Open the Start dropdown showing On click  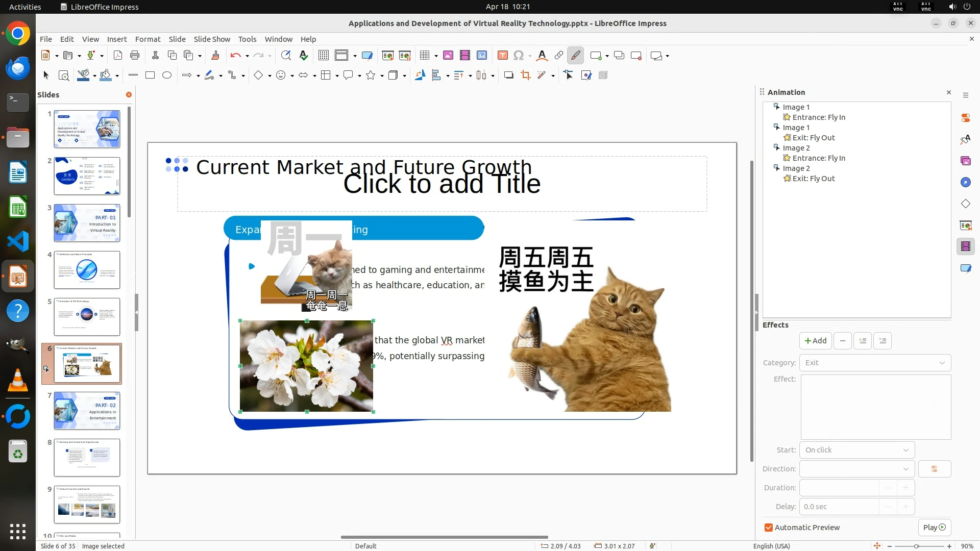pos(856,450)
